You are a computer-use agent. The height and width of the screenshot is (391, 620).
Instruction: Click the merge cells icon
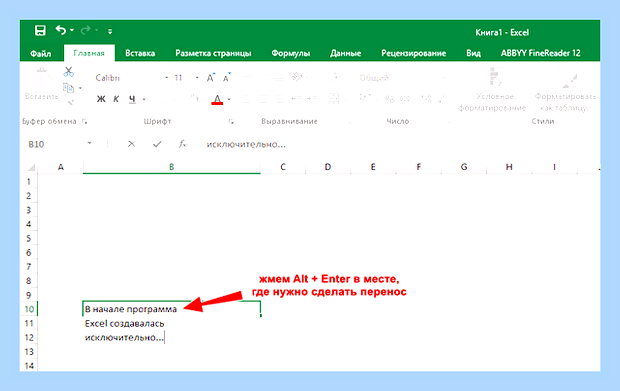coord(334,98)
